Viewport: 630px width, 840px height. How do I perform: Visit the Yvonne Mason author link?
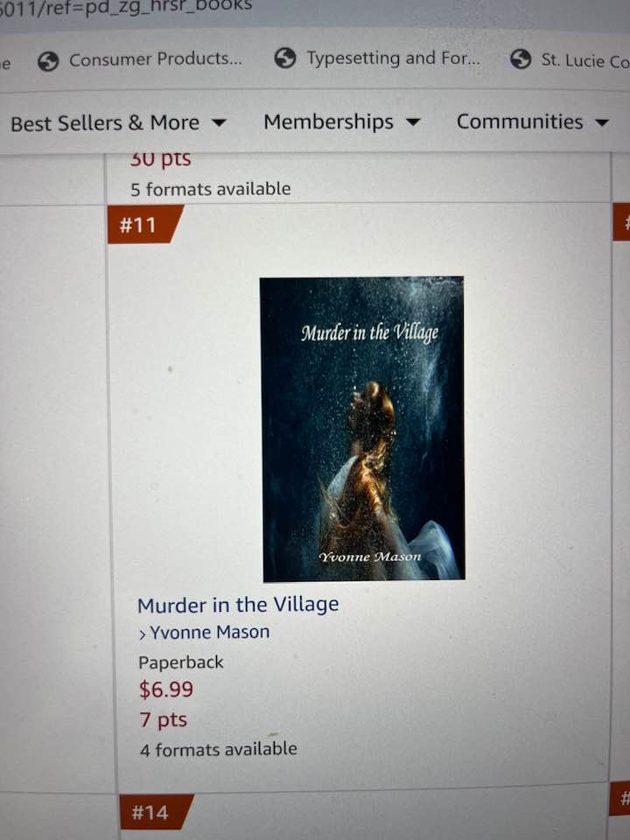click(x=209, y=632)
